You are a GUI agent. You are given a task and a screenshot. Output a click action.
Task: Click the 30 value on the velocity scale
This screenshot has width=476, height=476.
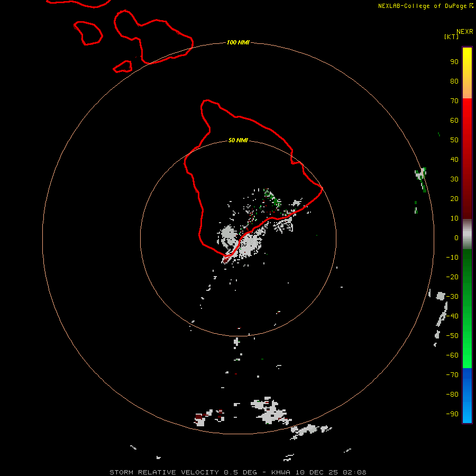454,179
